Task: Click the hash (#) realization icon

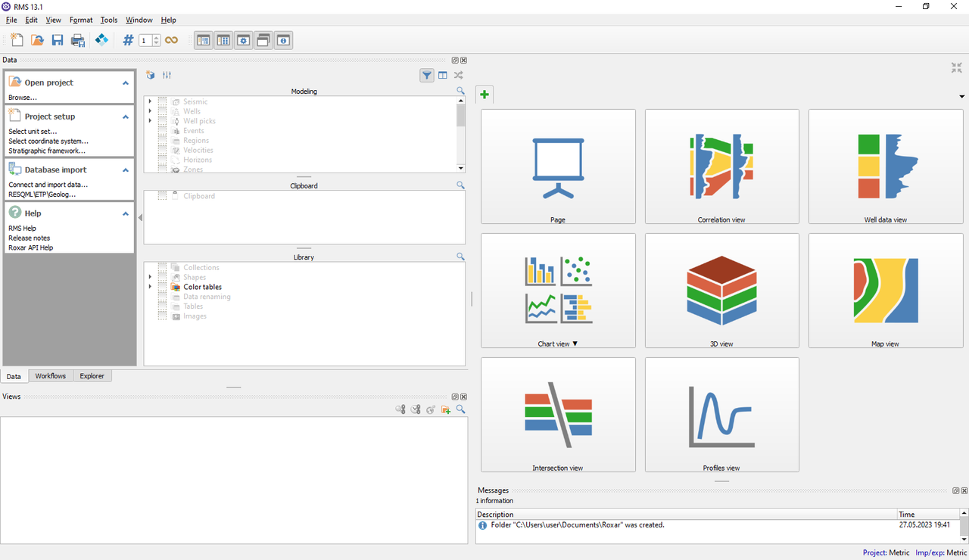Action: tap(128, 40)
